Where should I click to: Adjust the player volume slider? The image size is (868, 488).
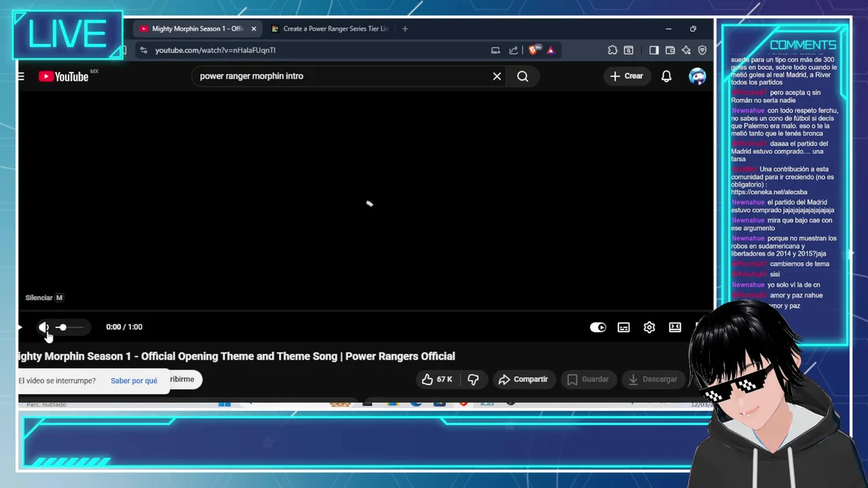[x=70, y=327]
